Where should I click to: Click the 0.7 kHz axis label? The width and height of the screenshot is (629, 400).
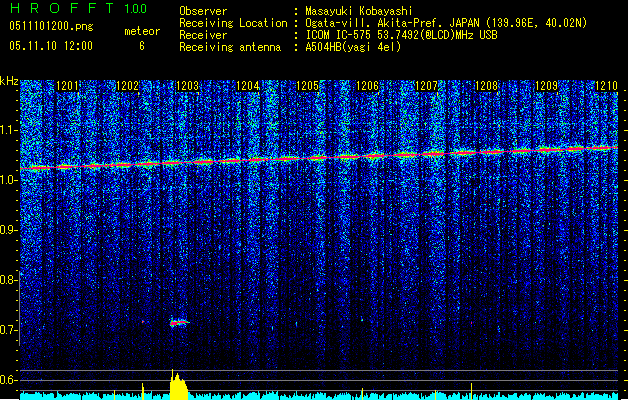pos(8,330)
